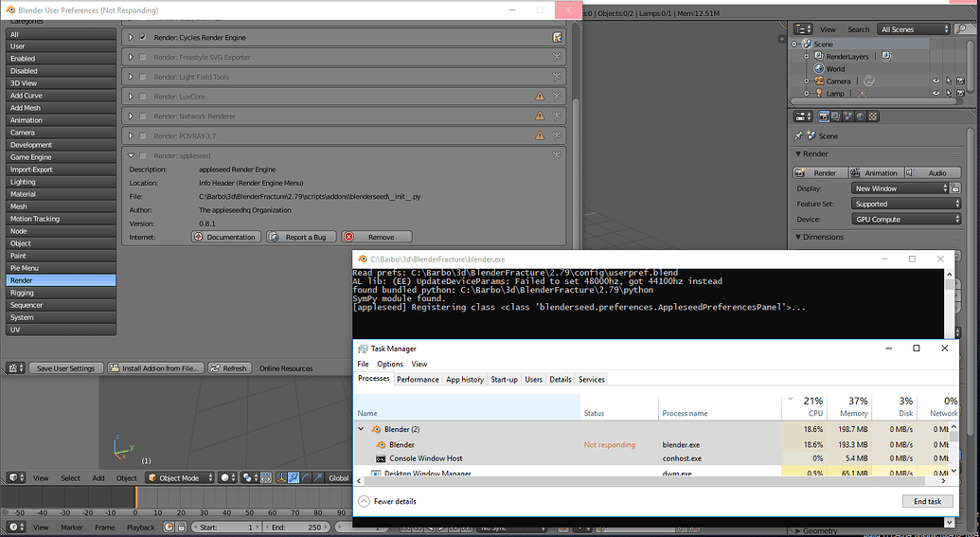Click End task in Task Manager
This screenshot has height=537, width=980.
(x=928, y=501)
